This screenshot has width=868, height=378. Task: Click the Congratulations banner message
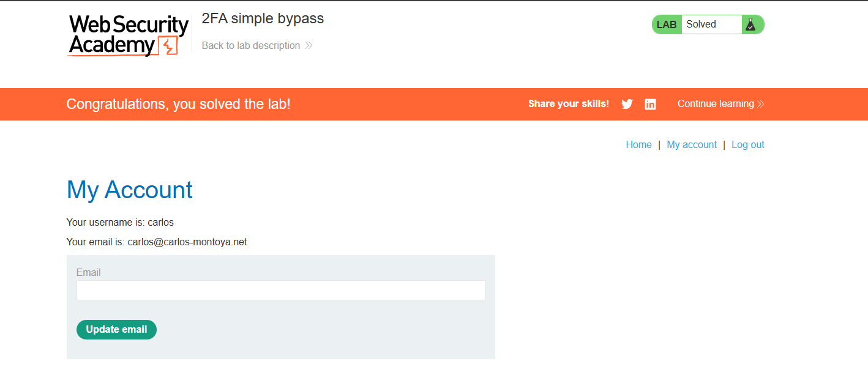(x=178, y=104)
